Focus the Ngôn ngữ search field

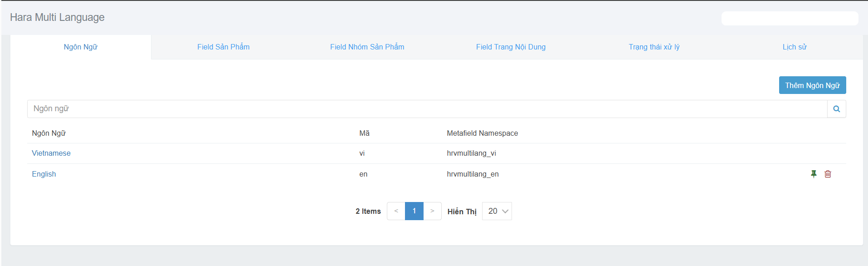426,109
